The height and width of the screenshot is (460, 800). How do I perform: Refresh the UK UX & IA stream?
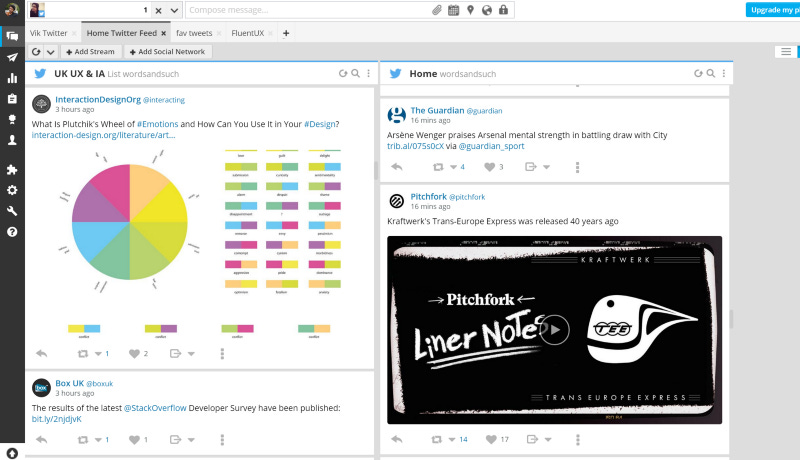pos(343,73)
